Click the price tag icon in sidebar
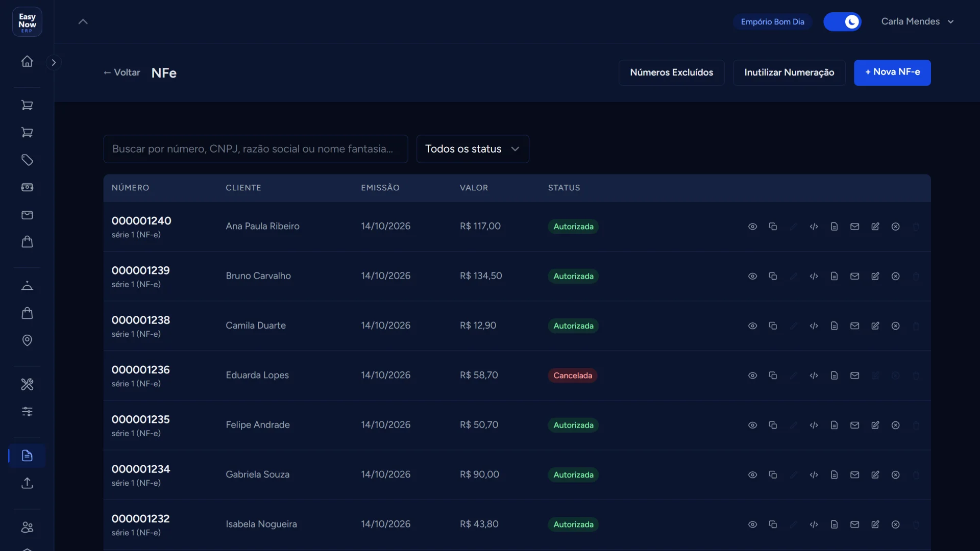This screenshot has height=551, width=980. [27, 160]
